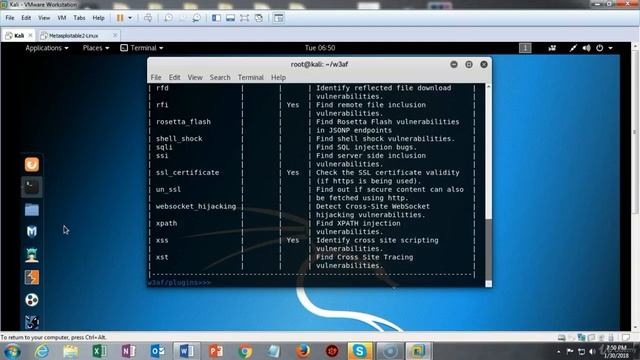Open the Kali power system menu

click(604, 48)
